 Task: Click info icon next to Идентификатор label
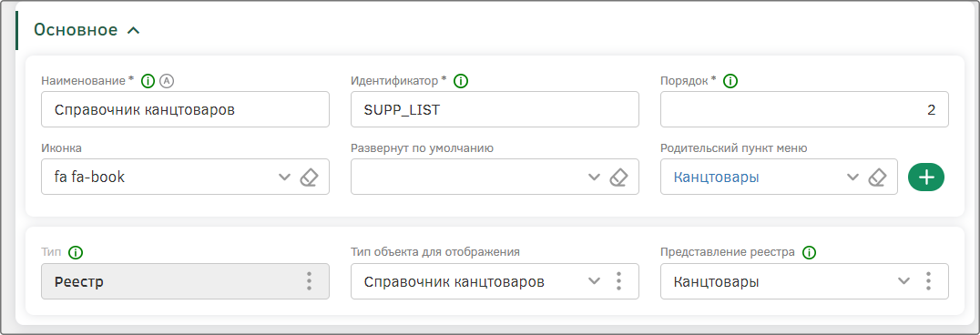pos(461,81)
